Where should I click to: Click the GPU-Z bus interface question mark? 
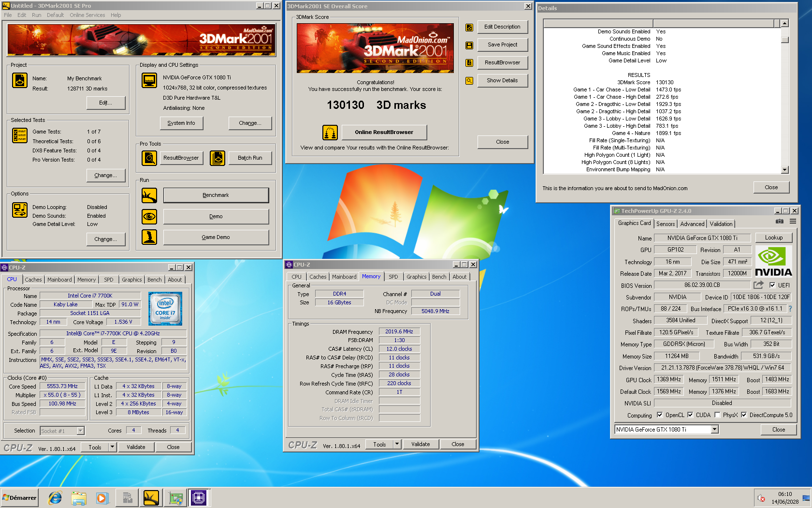pos(790,309)
